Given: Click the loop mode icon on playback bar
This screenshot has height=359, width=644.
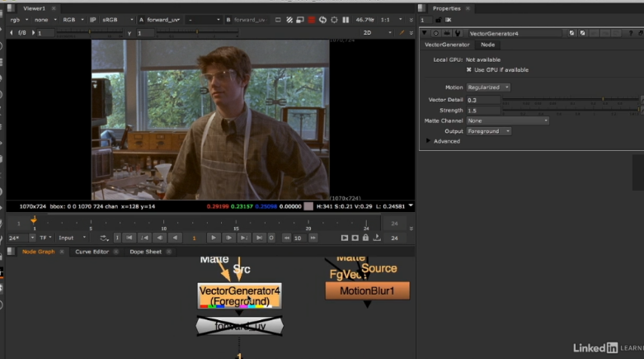Looking at the screenshot, I should point(104,238).
